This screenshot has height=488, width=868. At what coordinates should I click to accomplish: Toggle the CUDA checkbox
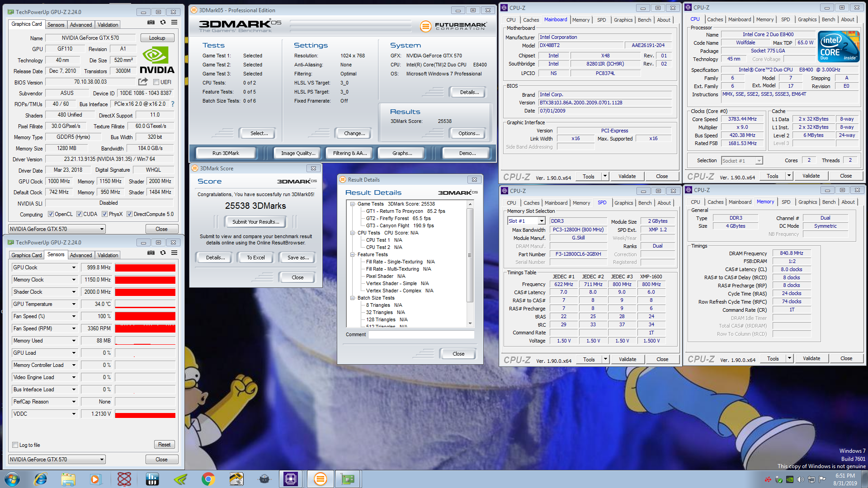point(79,214)
